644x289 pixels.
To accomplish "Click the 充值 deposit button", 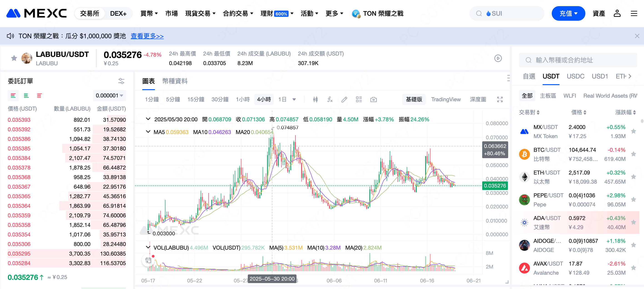I will 568,13.
